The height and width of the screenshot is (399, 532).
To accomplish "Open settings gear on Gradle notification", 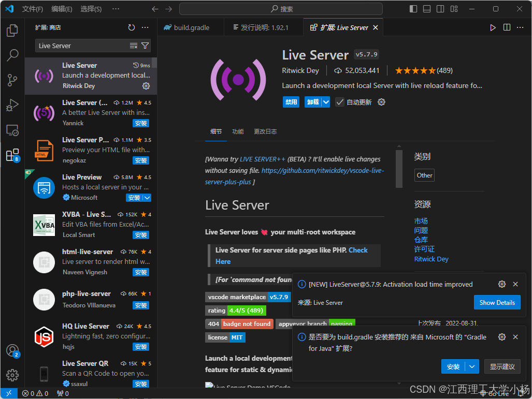I will coord(502,336).
